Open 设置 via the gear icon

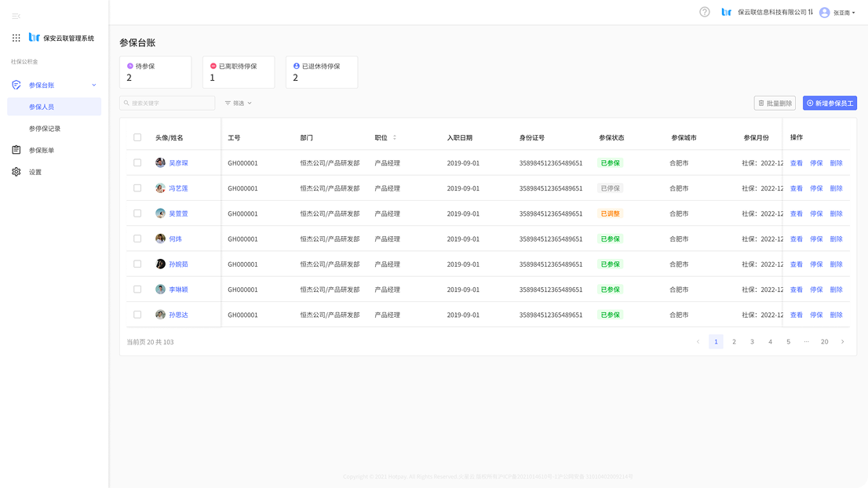(x=16, y=172)
